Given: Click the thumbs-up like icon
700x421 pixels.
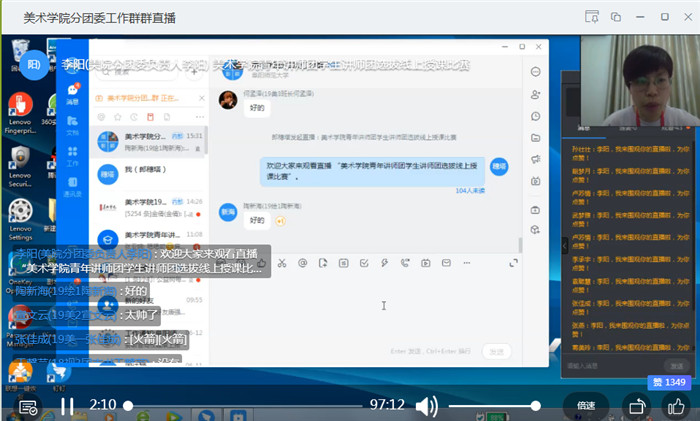Looking at the screenshot, I should pos(676,405).
